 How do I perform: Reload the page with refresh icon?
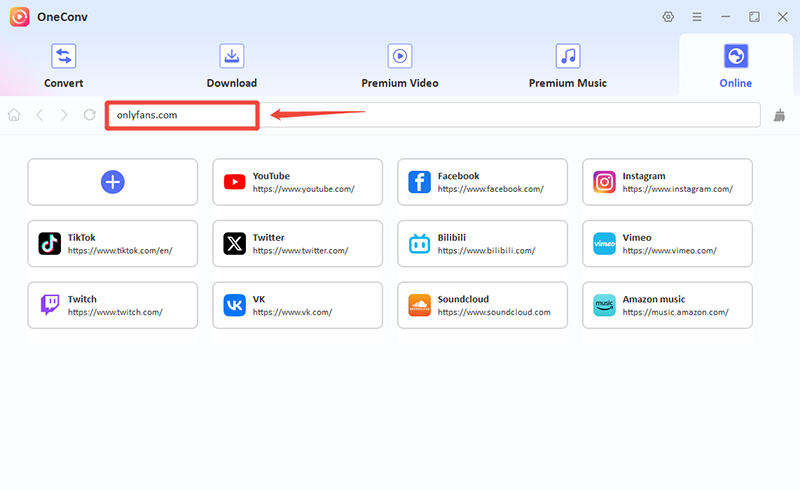[x=89, y=115]
